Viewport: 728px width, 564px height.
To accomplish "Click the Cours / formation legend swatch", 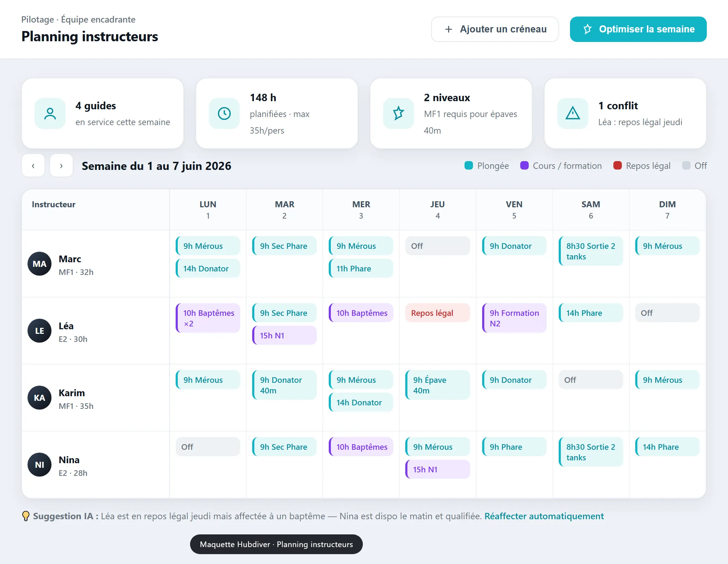I will [x=524, y=165].
